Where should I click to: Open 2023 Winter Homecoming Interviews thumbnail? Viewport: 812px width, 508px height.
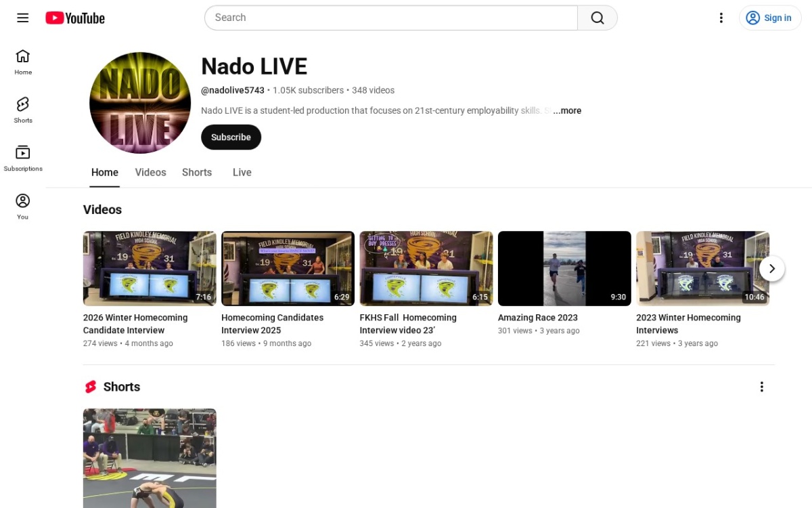[x=702, y=268]
